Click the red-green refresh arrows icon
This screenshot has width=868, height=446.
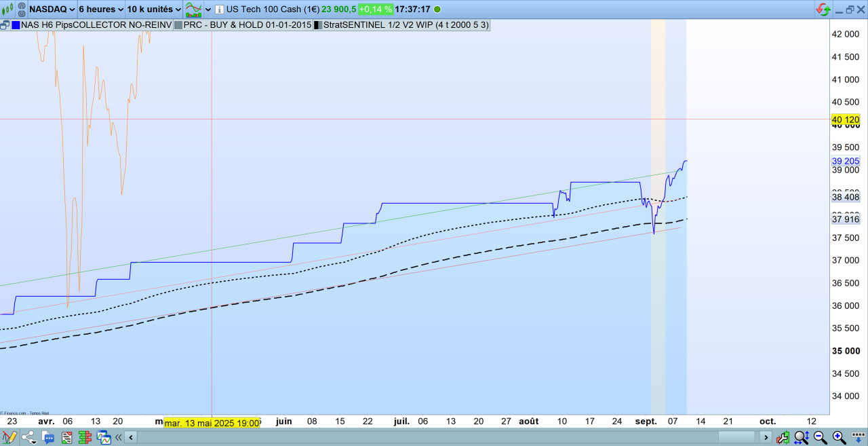point(823,10)
